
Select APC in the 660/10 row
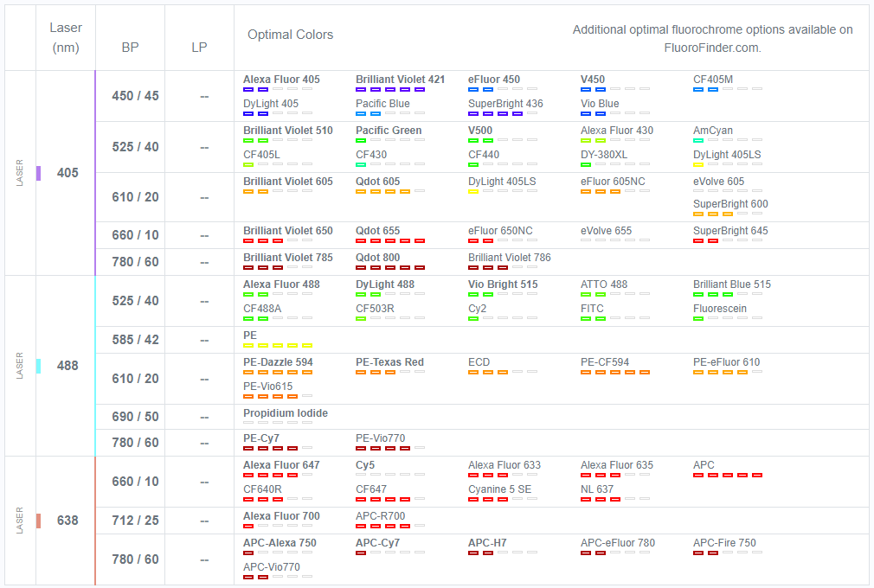704,465
